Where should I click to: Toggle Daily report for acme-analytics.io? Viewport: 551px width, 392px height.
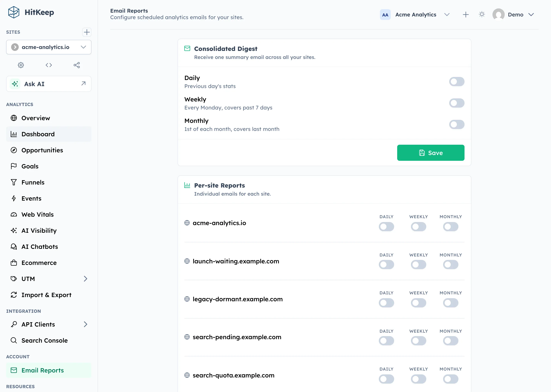[386, 227]
